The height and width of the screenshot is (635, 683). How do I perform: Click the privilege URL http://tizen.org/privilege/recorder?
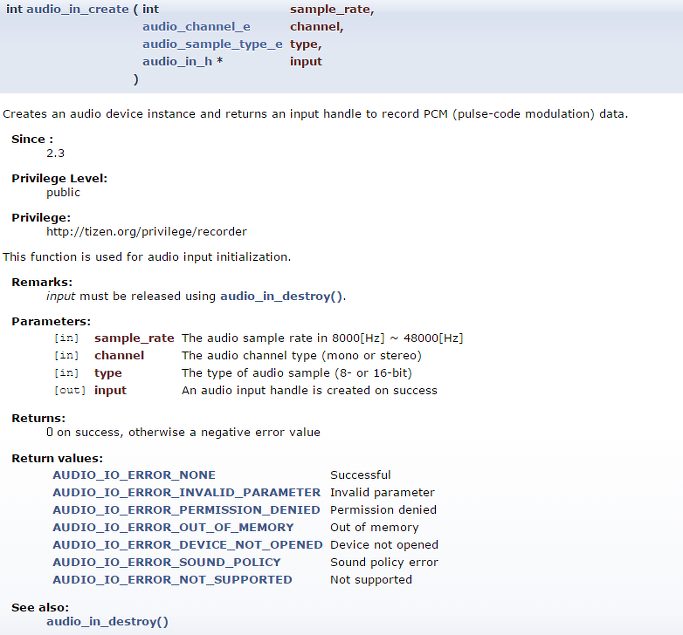point(147,232)
